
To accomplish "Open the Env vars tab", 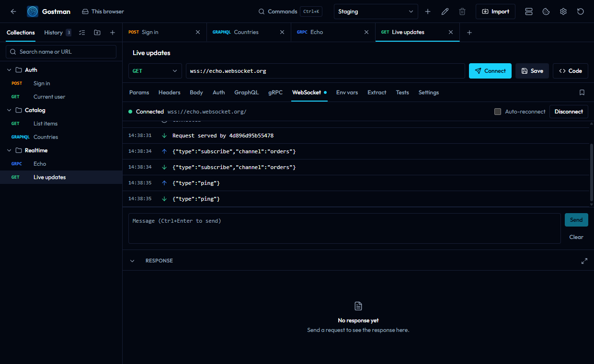I will 347,92.
